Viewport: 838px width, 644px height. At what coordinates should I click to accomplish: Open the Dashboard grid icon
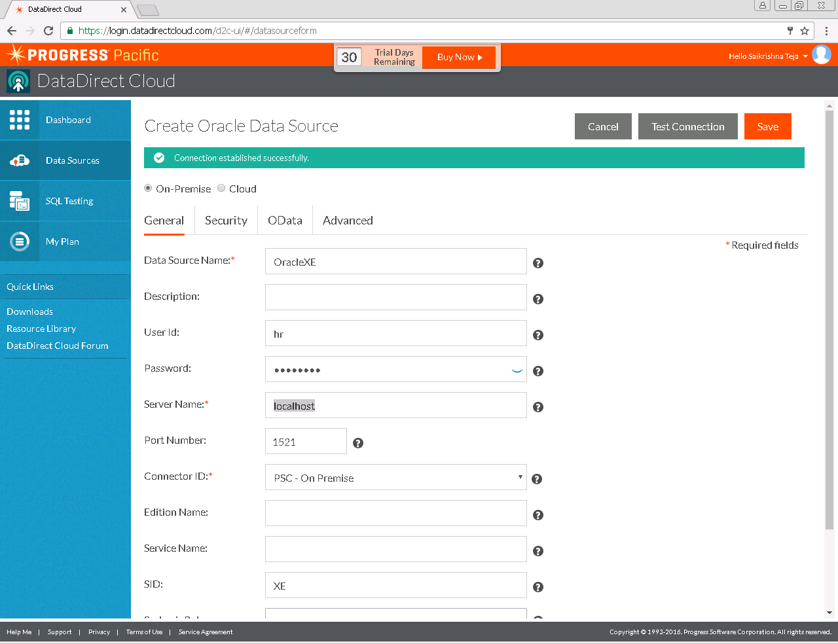point(20,120)
